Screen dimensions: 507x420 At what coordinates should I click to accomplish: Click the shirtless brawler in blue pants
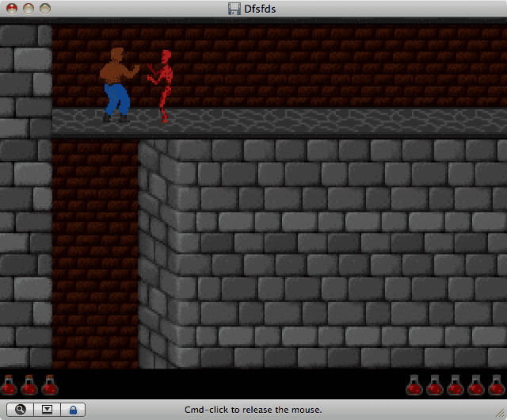pyautogui.click(x=118, y=85)
